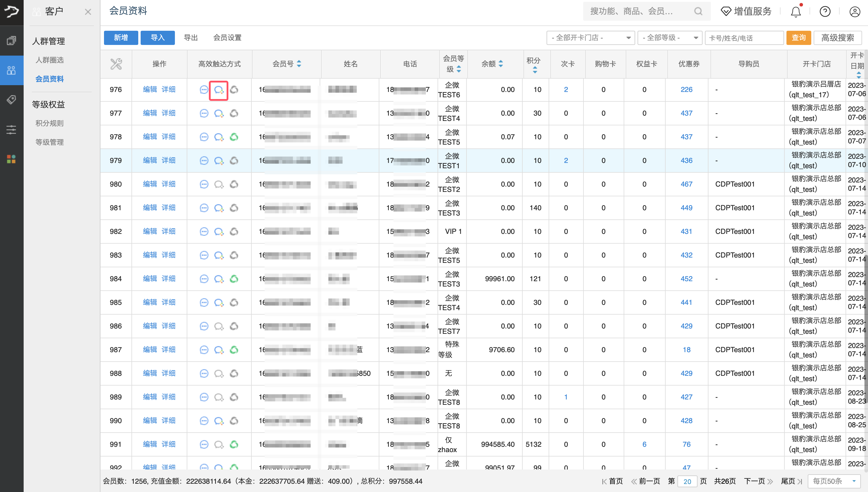The image size is (868, 492).
Task: Click the chat reach icon for row 977
Action: pyautogui.click(x=219, y=113)
